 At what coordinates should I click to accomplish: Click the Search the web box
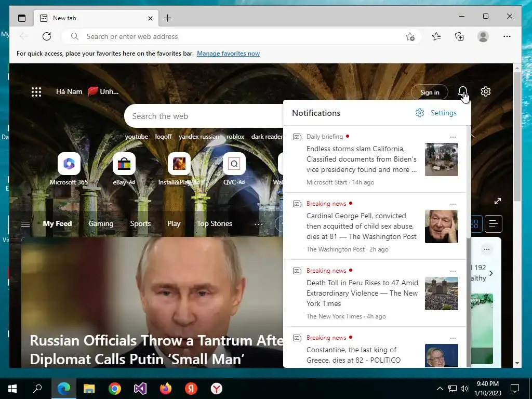[204, 116]
